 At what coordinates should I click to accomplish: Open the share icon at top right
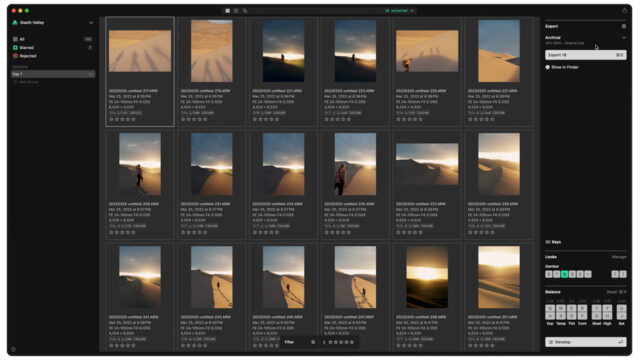point(624,11)
